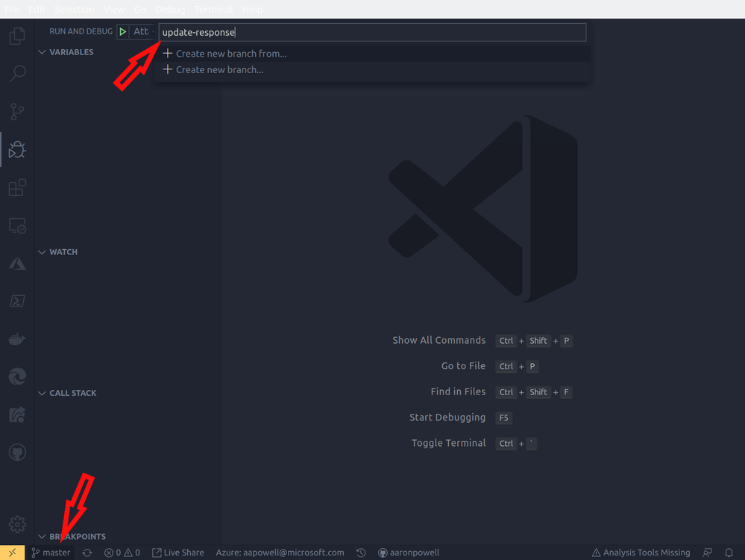
Task: Select 'Create new branch...' option
Action: 372,70
